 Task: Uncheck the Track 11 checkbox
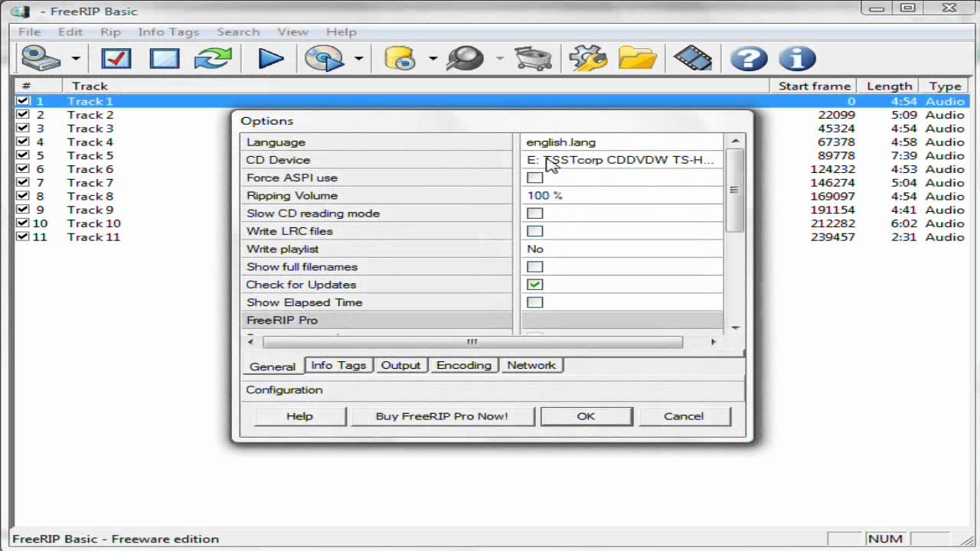23,236
